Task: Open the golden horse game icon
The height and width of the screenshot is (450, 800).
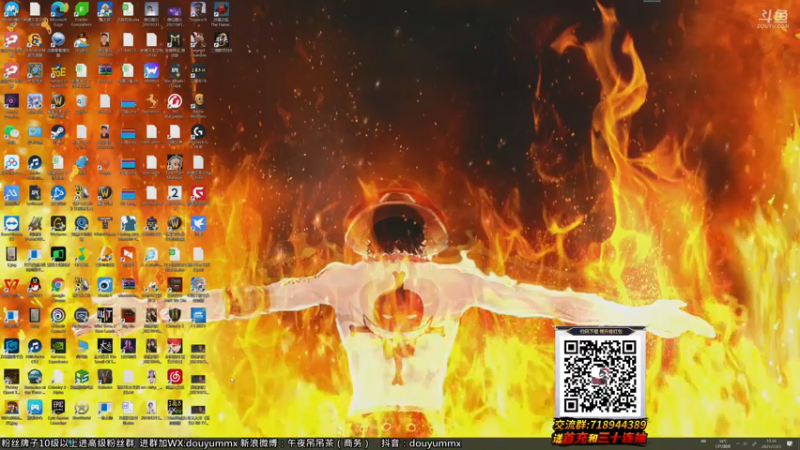Action: click(x=151, y=102)
